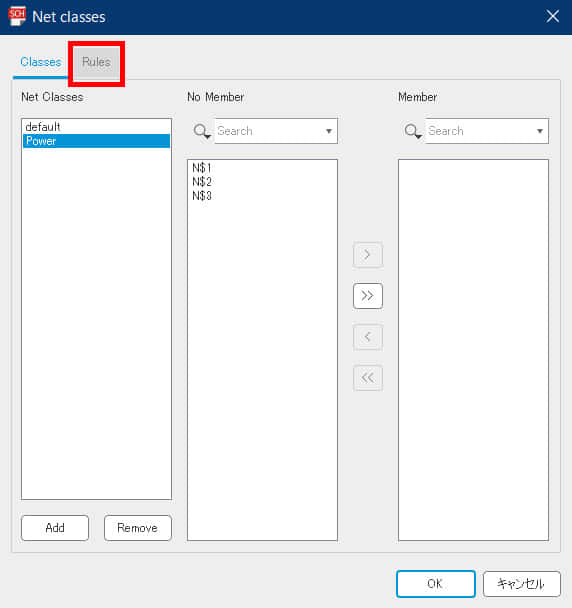Click the No Member search magnifier icon
The image size is (572, 608).
click(x=202, y=131)
